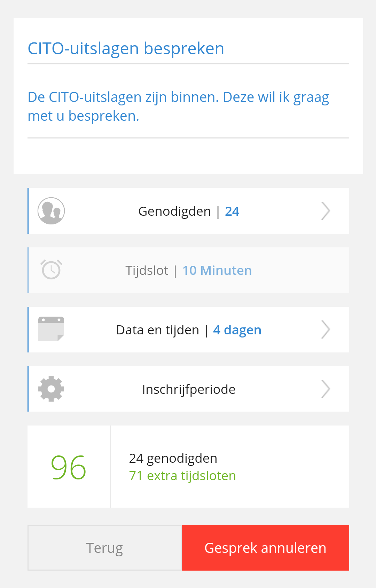
Task: Click the blue 24 invitee count
Action: 232,211
